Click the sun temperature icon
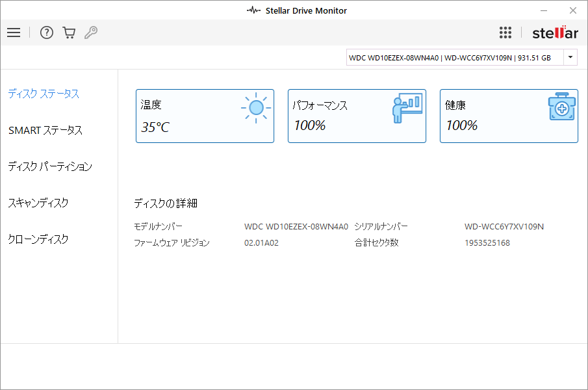 (x=255, y=108)
